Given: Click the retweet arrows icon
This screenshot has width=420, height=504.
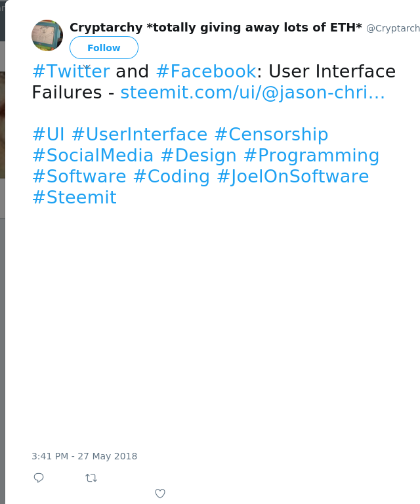Looking at the screenshot, I should click(91, 478).
